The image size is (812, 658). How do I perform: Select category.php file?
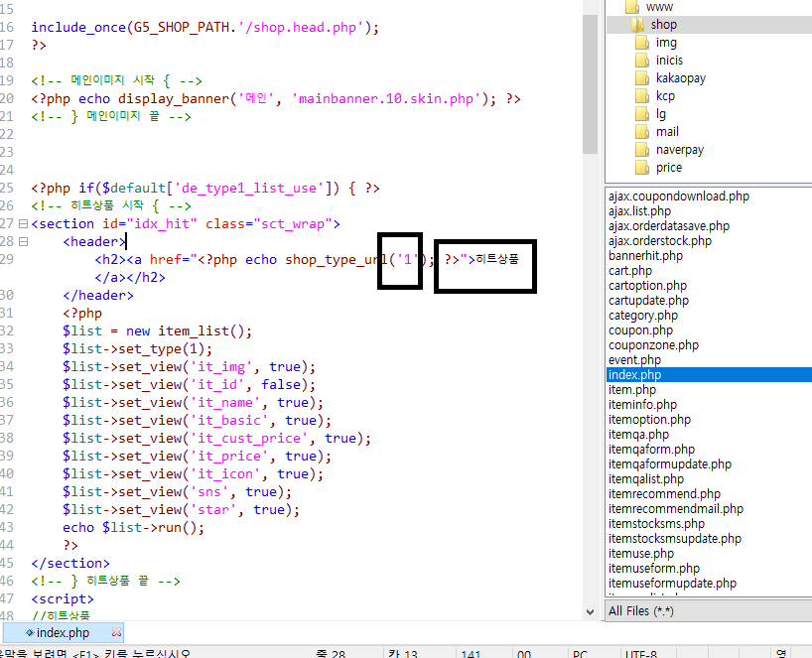(642, 316)
